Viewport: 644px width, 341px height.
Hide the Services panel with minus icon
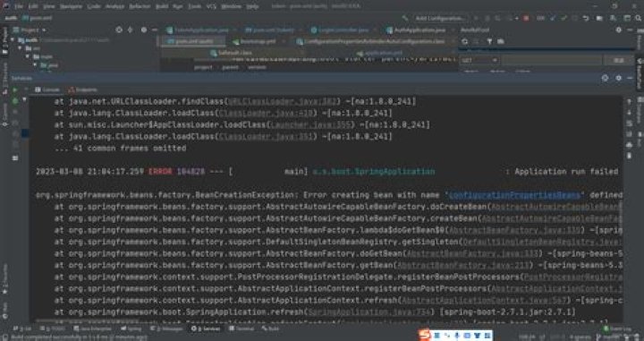pos(630,78)
